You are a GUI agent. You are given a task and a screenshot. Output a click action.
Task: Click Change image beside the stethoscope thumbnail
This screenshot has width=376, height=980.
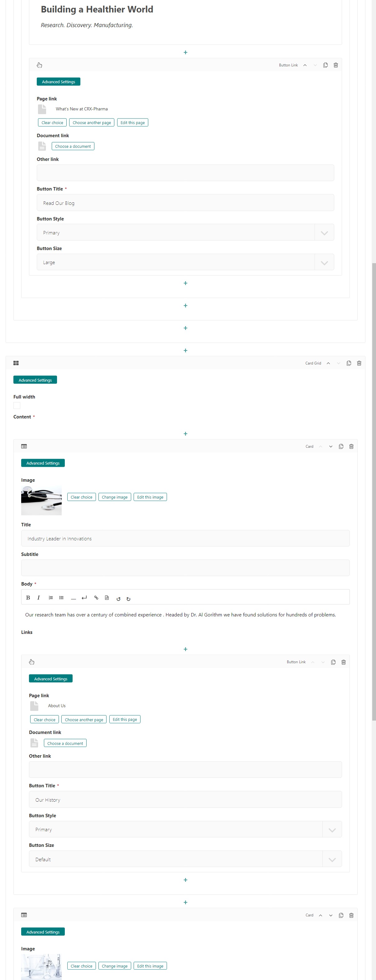(114, 497)
